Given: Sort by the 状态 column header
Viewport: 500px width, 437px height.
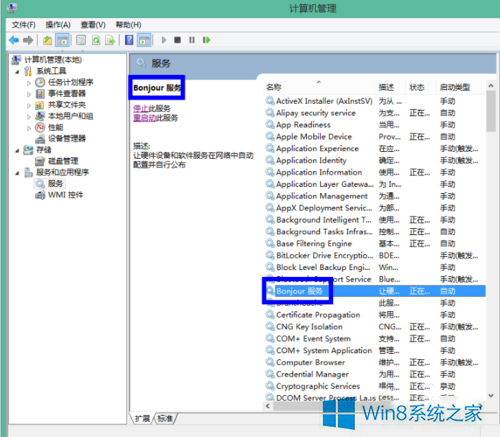Looking at the screenshot, I should [420, 87].
